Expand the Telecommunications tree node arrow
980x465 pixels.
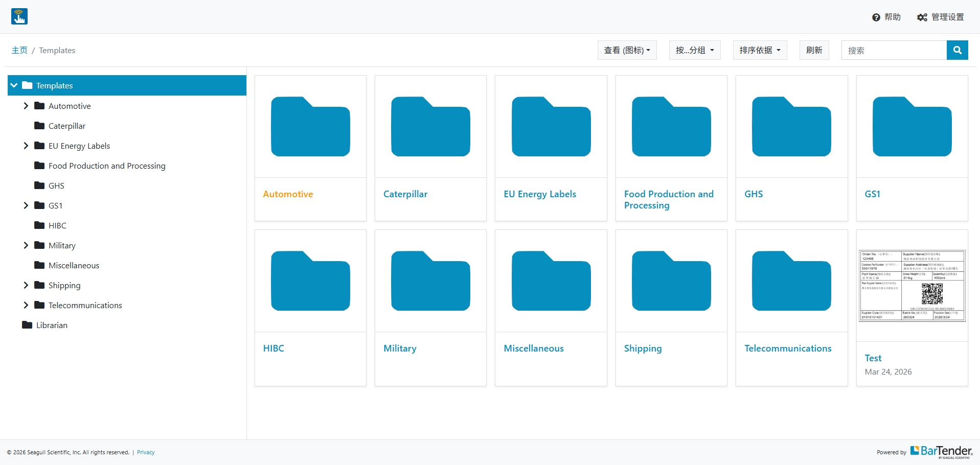coord(26,305)
